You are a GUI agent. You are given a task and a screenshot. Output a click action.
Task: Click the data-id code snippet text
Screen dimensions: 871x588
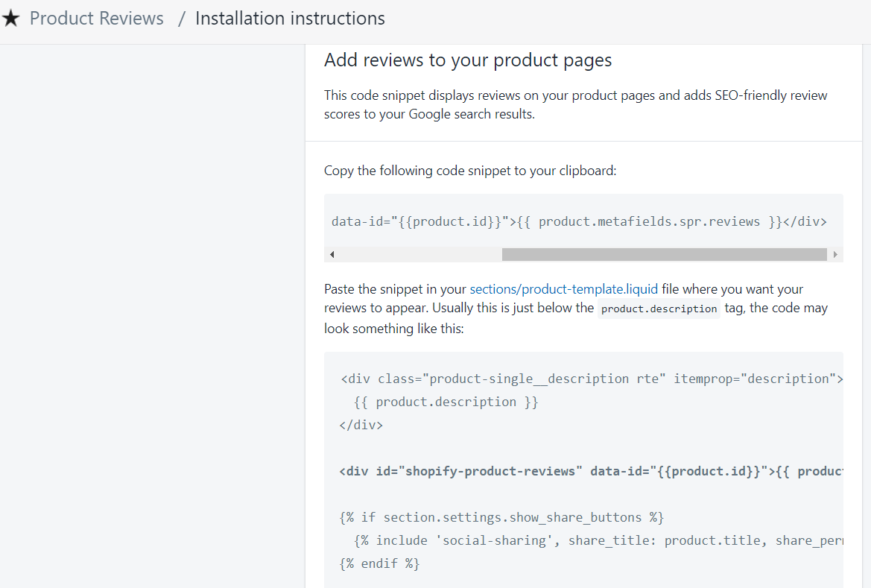click(x=578, y=221)
